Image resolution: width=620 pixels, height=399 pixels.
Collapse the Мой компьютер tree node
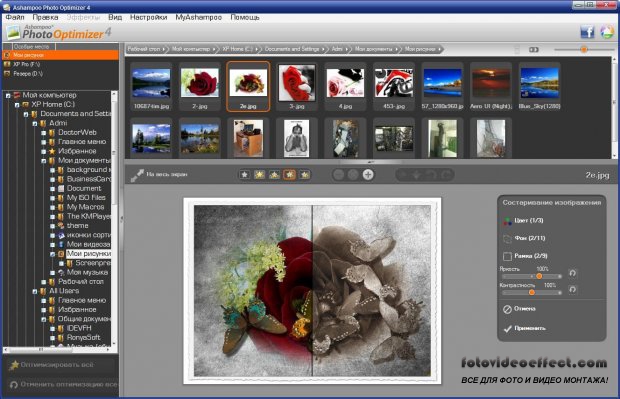[x=8, y=95]
